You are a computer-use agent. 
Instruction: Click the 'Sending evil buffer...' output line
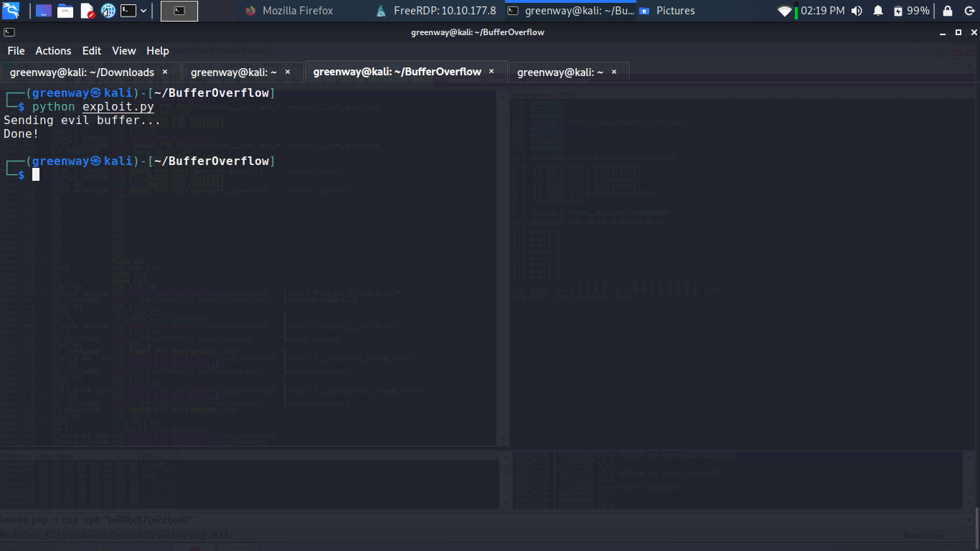point(83,121)
